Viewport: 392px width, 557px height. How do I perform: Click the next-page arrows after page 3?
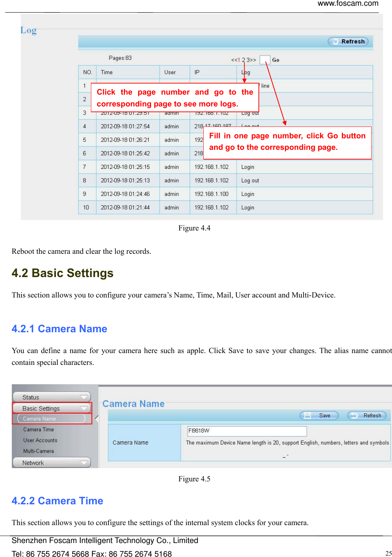tap(252, 59)
